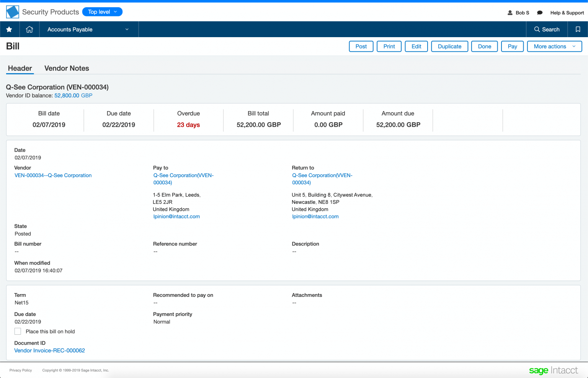Screen dimensions: 588x378
Task: Click the Security Products company name
Action: tap(51, 12)
